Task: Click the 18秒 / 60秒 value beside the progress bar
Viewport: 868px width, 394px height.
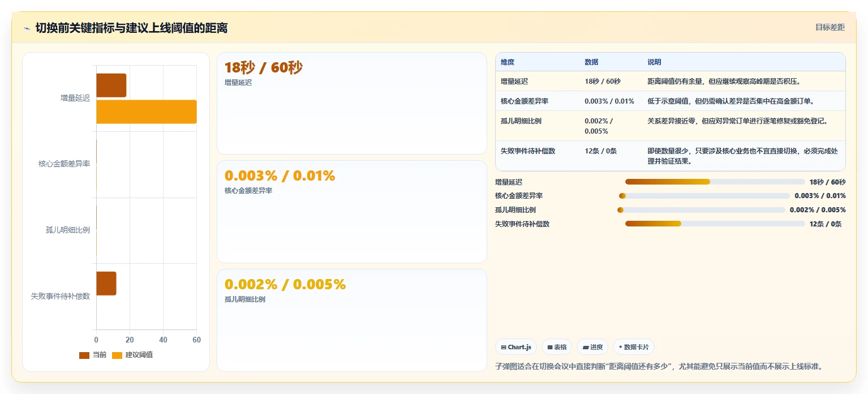Action: [827, 182]
